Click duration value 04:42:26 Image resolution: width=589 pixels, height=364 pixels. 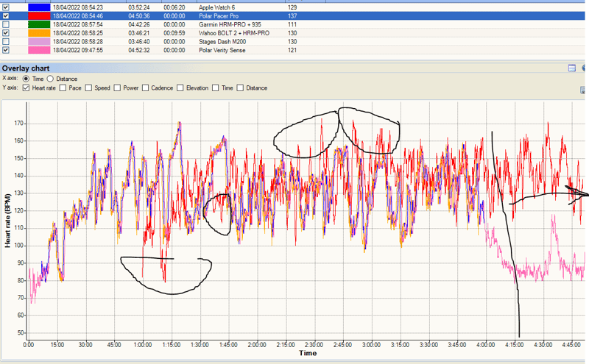coord(139,24)
